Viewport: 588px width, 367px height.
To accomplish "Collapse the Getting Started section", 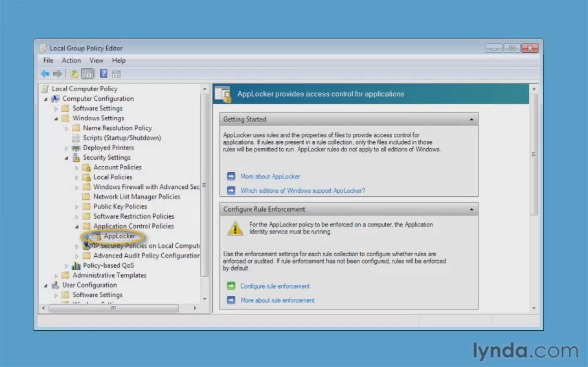I will pos(471,119).
